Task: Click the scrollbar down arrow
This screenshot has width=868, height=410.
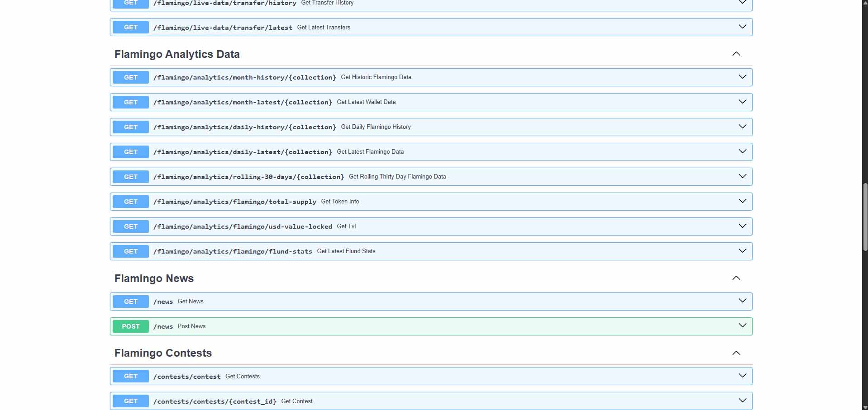Action: [x=865, y=407]
